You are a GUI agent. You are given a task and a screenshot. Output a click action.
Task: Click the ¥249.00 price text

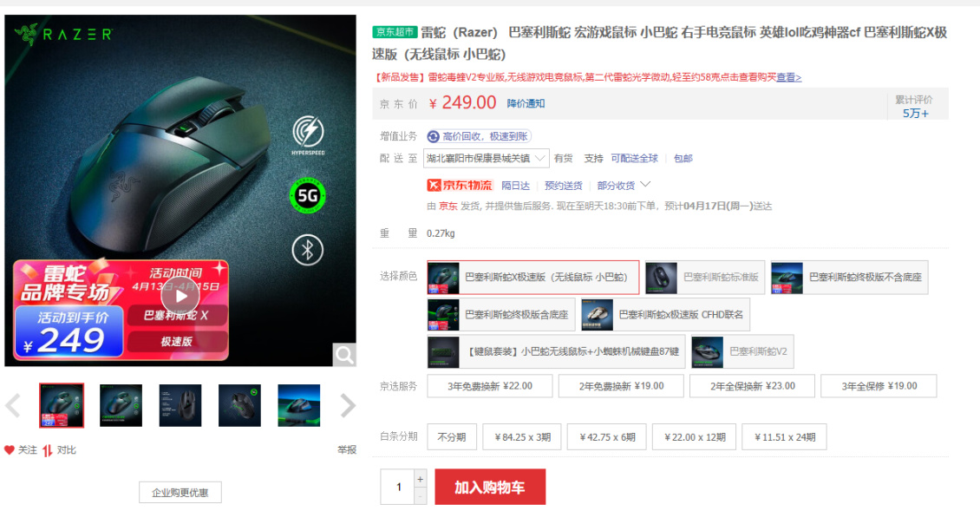pos(462,102)
